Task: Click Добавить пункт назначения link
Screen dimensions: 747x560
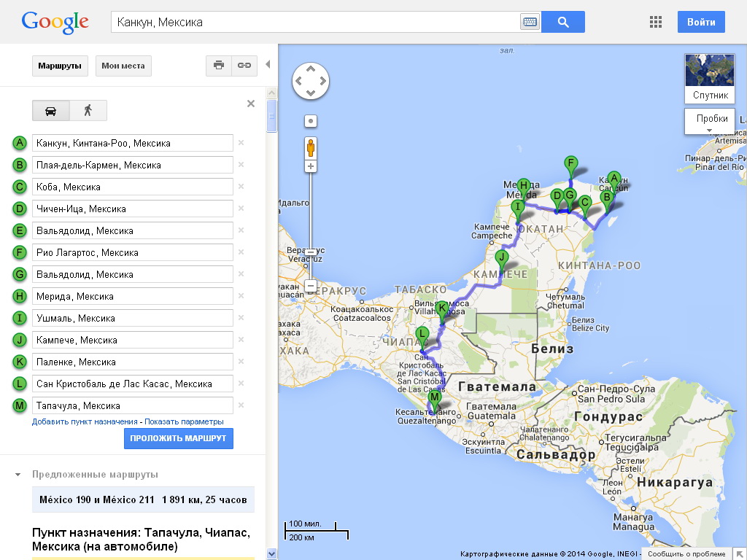Action: pos(85,421)
